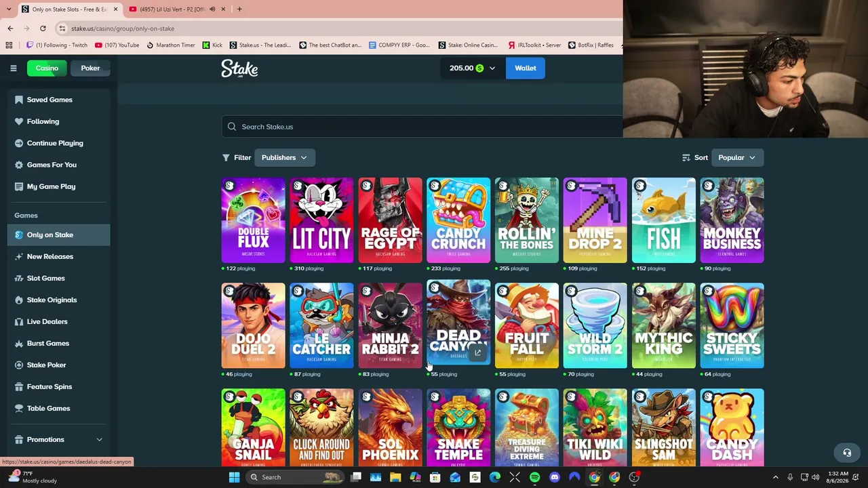
Task: Launch the Wild Storm 2 game
Action: click(595, 326)
